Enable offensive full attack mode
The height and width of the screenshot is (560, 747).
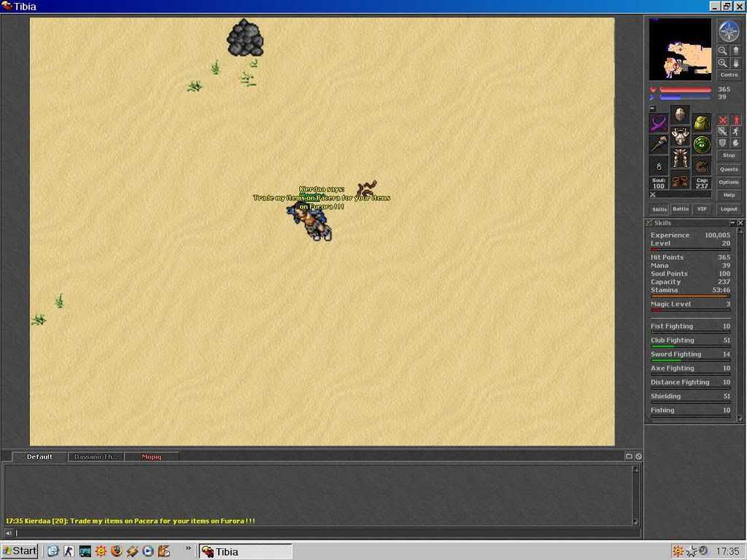723,120
